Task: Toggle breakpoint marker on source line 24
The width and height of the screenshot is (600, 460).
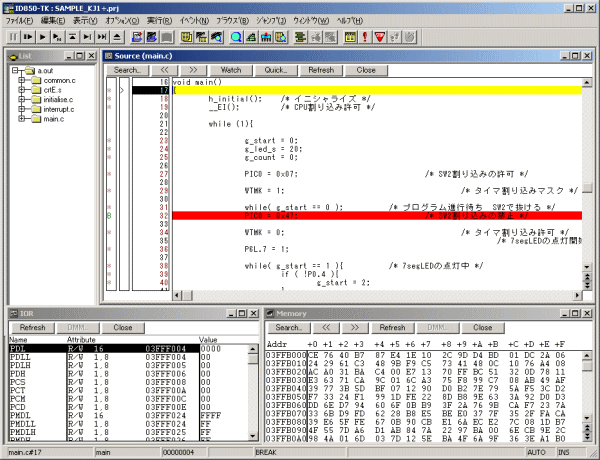Action: pos(110,149)
